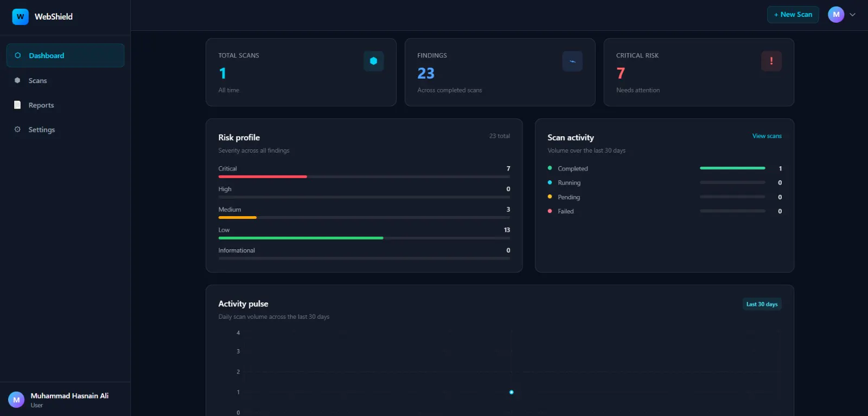Click the Dashboard circle icon in sidebar
Image resolution: width=868 pixels, height=416 pixels.
(18, 55)
